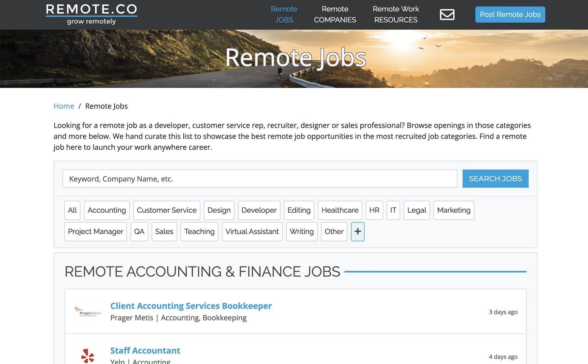
Task: Open the Remote Companies nav menu
Action: click(x=335, y=14)
